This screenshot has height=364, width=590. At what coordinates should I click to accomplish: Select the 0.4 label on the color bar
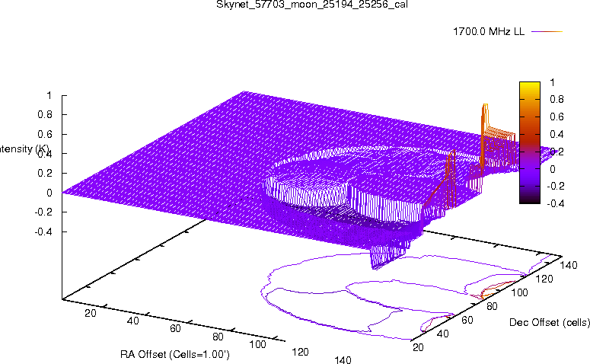click(557, 134)
